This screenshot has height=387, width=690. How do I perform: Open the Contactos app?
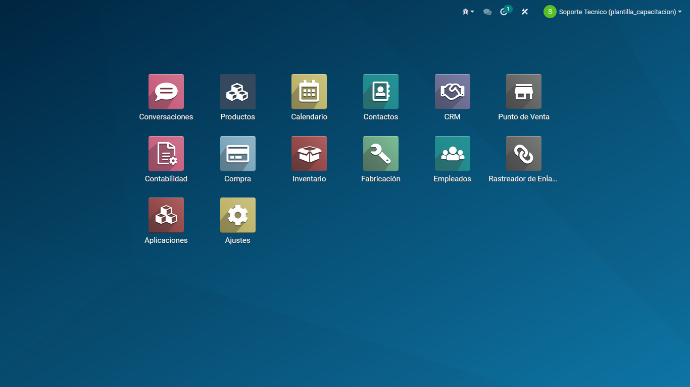381,92
